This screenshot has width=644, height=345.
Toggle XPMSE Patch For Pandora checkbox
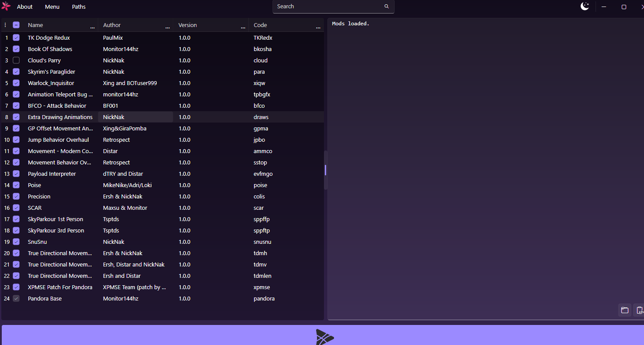coord(16,287)
